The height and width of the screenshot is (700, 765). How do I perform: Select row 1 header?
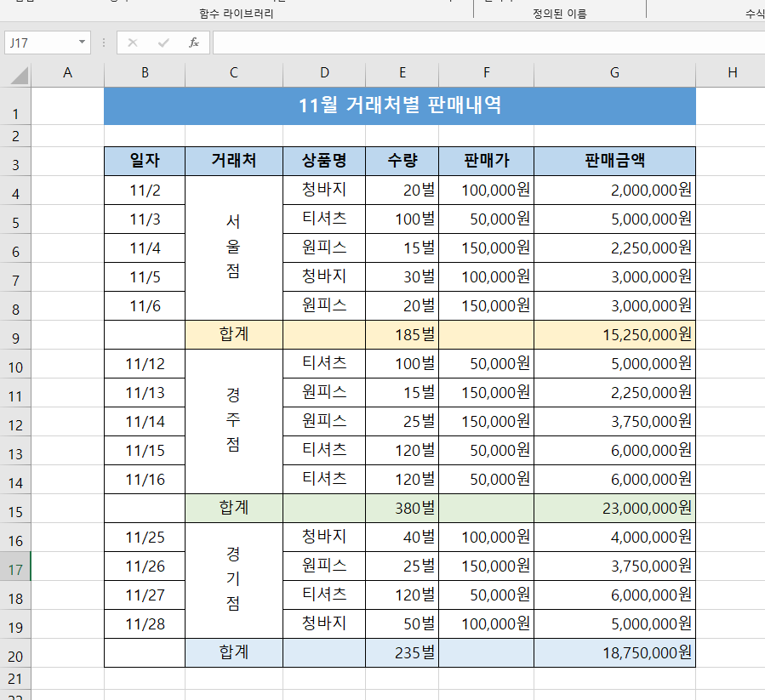[x=15, y=106]
